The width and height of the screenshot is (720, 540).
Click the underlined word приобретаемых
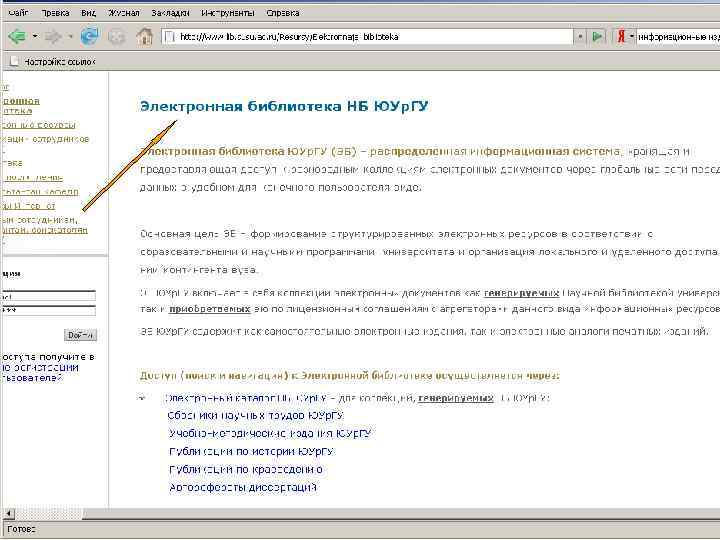(x=210, y=309)
